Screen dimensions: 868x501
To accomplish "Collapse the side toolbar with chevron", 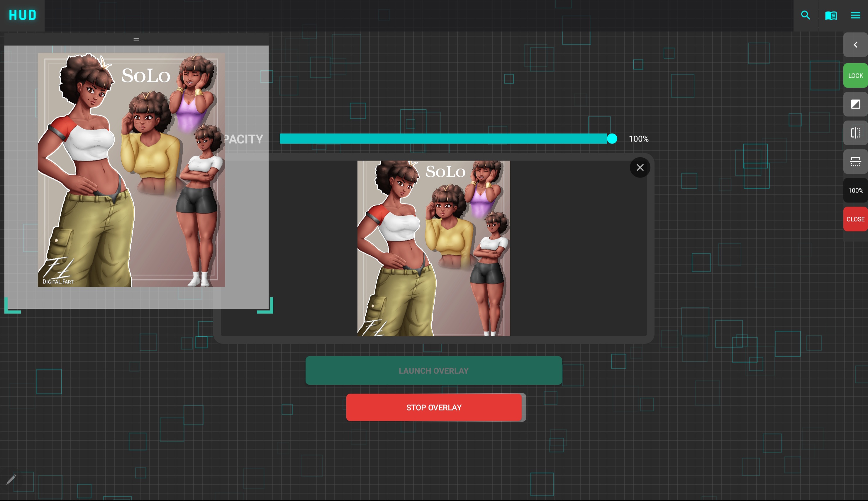I will (x=855, y=45).
